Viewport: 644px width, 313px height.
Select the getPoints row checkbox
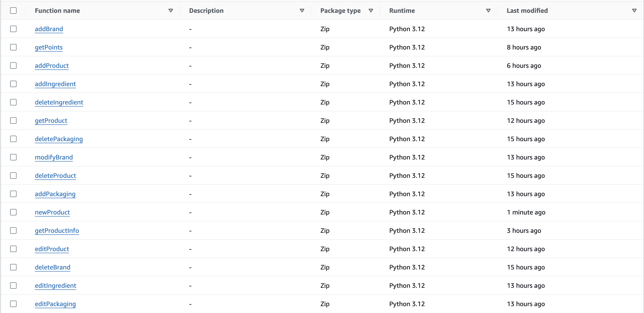tap(13, 47)
